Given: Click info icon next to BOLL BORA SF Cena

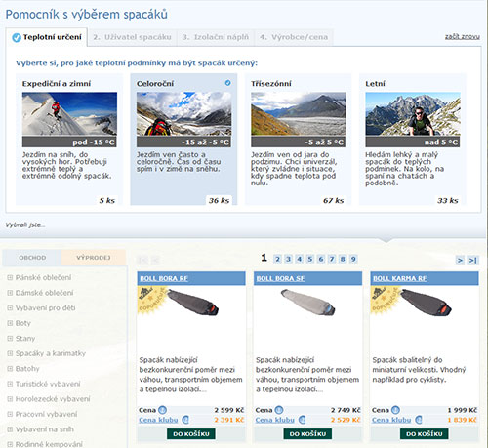Looking at the screenshot, I should point(279,410).
